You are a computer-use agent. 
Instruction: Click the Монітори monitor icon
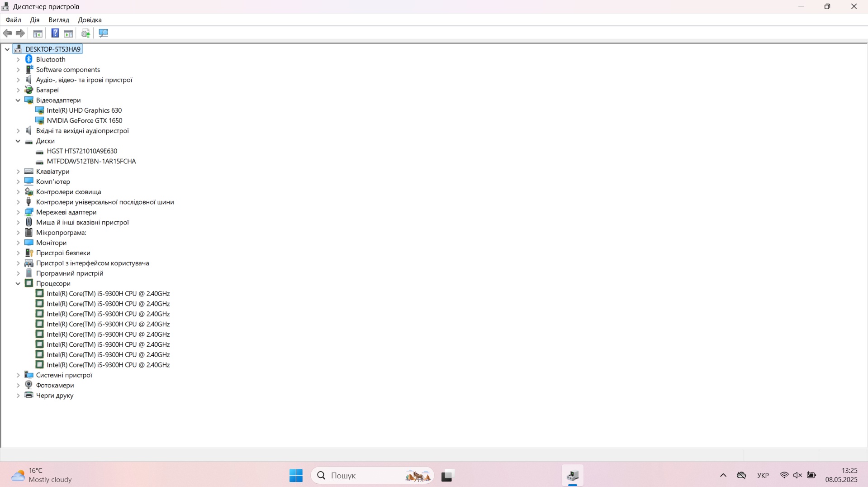pos(29,243)
